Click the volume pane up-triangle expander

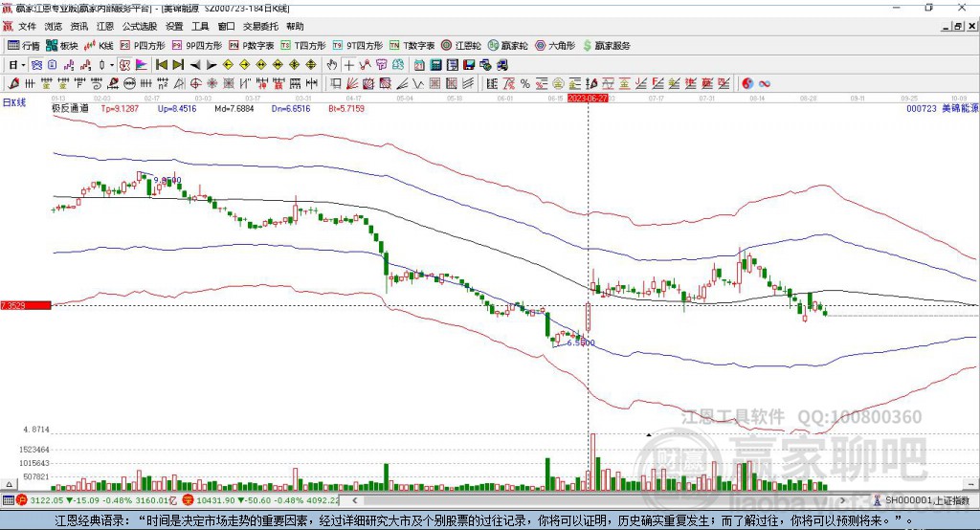point(9,484)
